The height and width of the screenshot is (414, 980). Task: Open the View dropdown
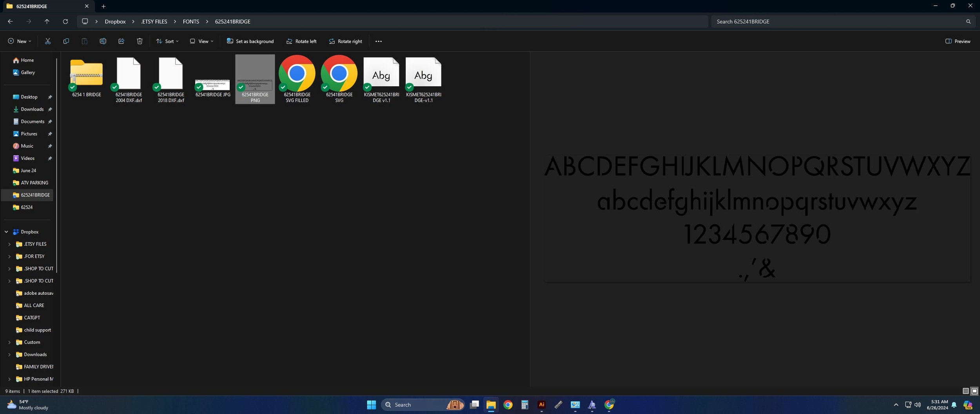(x=202, y=41)
